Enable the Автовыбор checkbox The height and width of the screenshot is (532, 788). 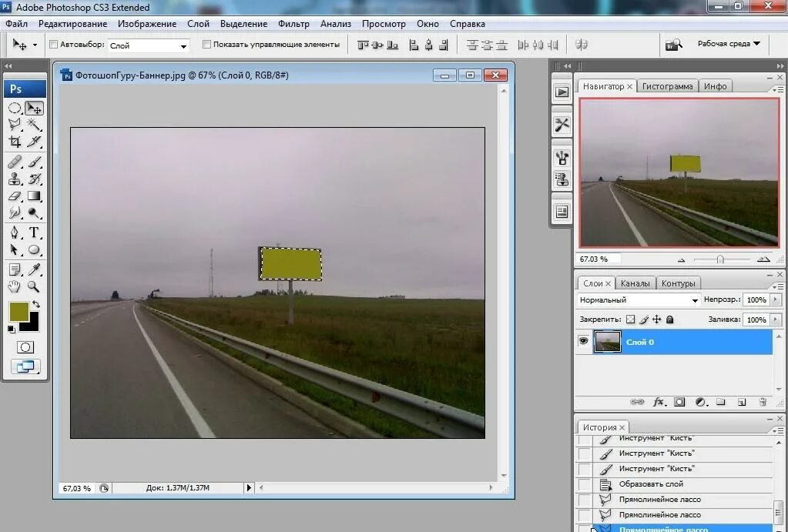(x=53, y=45)
